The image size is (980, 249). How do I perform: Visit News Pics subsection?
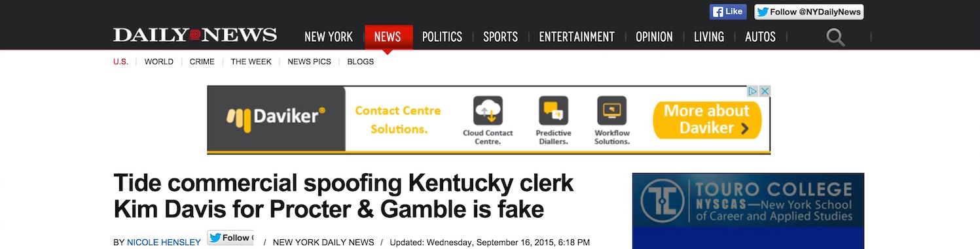pos(310,61)
